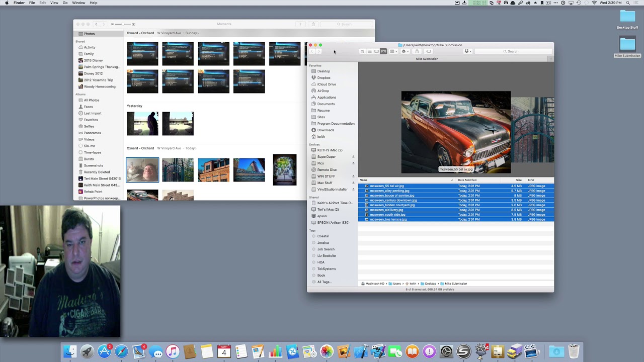Open the View menu
Screen dimensions: 644x362
point(54,3)
